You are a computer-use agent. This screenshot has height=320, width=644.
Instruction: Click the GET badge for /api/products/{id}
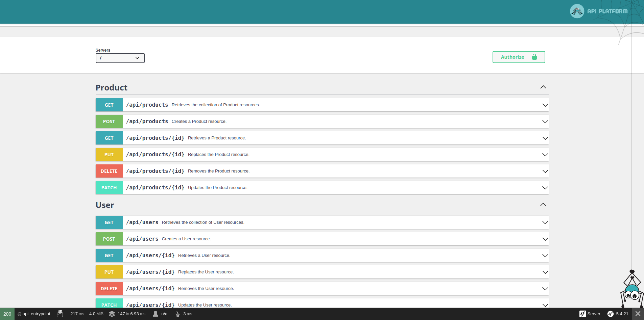click(109, 138)
